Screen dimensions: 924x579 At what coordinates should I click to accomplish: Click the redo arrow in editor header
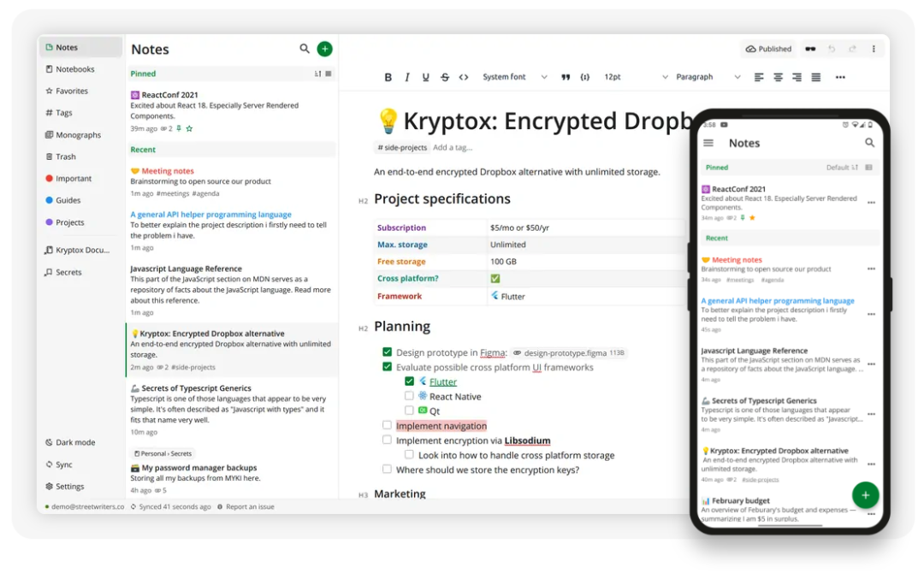pos(852,49)
